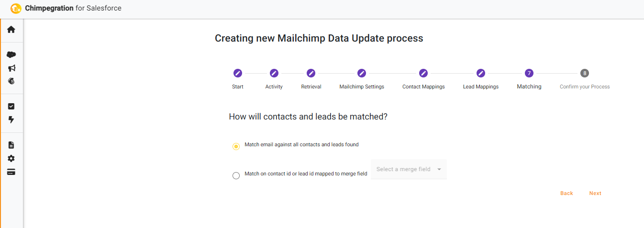Viewport: 644px width, 228px height.
Task: Select 'Match on contact id or lead id' option
Action: point(236,175)
